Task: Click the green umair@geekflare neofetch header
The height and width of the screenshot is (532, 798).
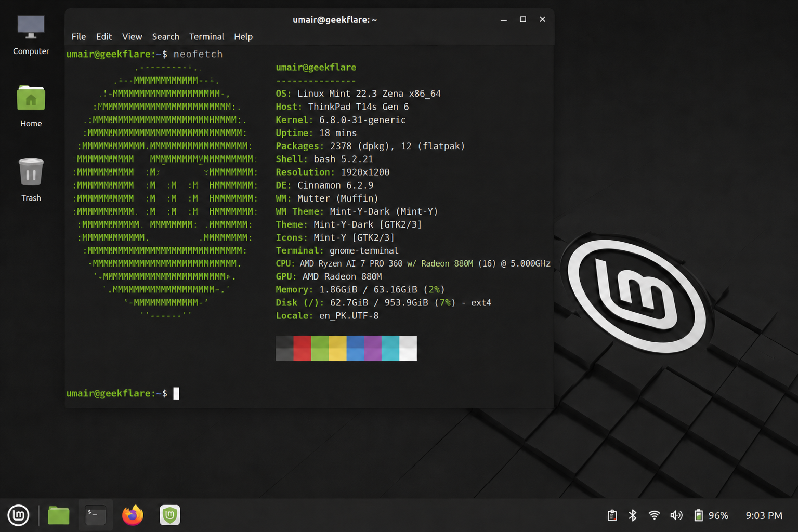Action: coord(316,68)
